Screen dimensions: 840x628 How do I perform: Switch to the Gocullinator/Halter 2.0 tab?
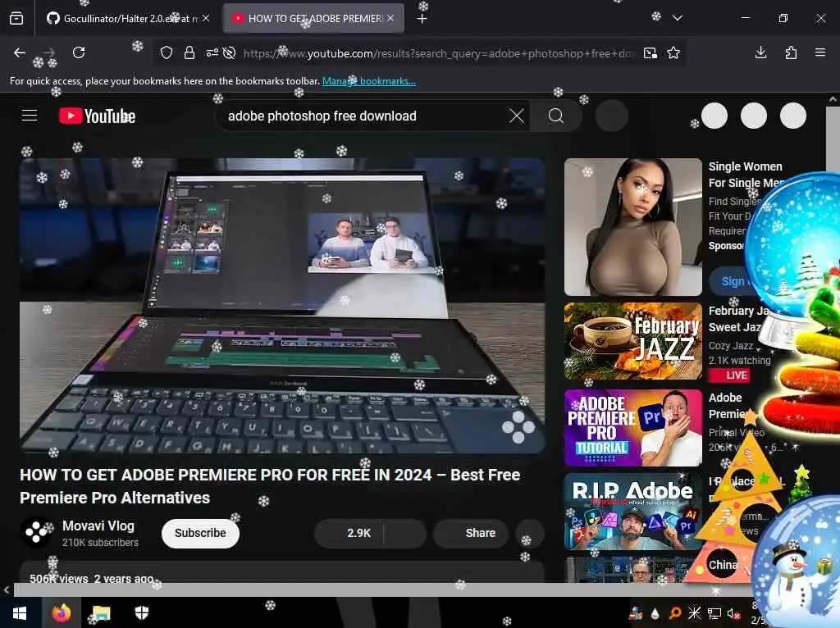coord(127,19)
